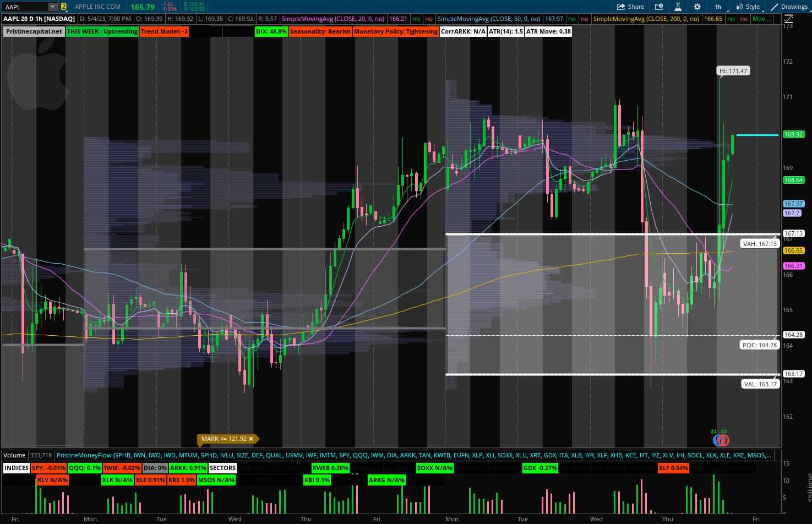Click the POC: 164.28 label
This screenshot has height=524, width=812.
760,345
